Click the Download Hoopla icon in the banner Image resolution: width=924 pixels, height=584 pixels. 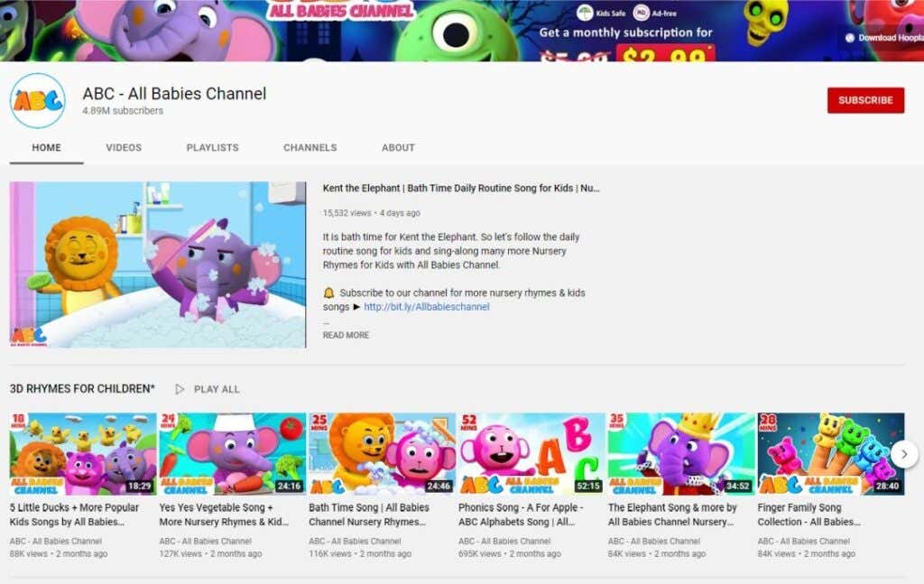(848, 38)
